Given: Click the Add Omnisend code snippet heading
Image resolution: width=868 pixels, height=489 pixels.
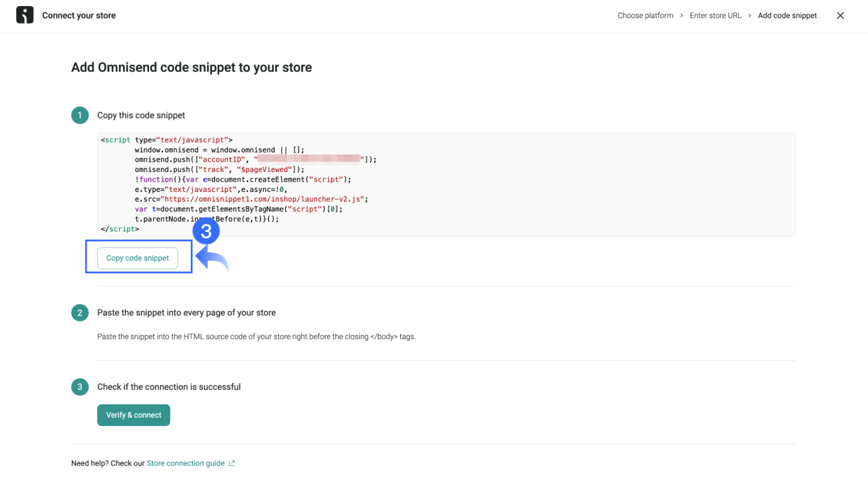Looking at the screenshot, I should [x=191, y=67].
